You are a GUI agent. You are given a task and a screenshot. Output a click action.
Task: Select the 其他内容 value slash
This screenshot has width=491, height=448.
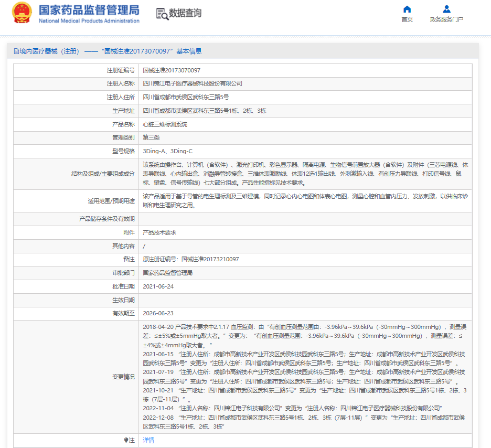point(144,247)
